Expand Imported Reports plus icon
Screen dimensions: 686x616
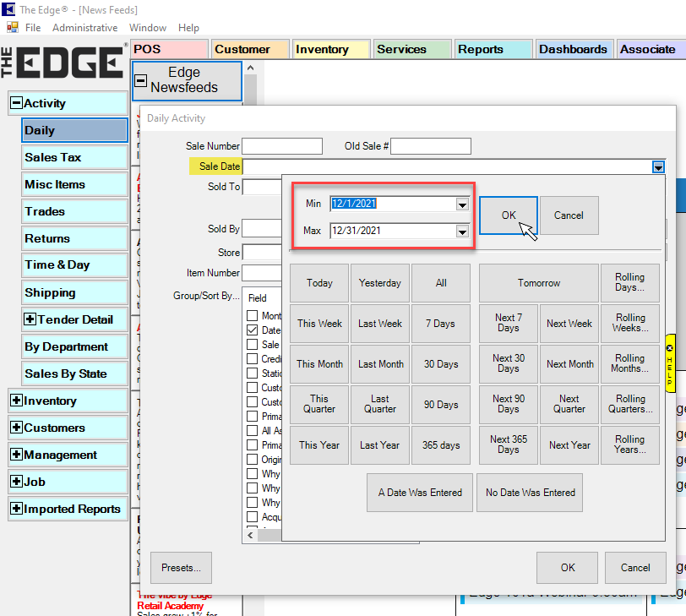coord(16,509)
